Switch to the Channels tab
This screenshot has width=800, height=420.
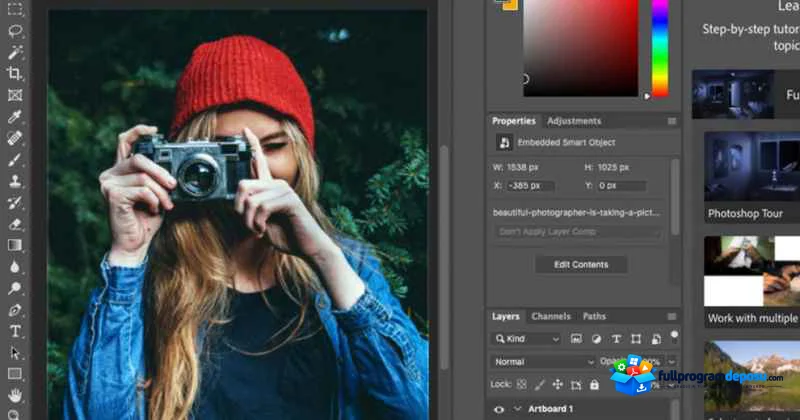pyautogui.click(x=551, y=316)
